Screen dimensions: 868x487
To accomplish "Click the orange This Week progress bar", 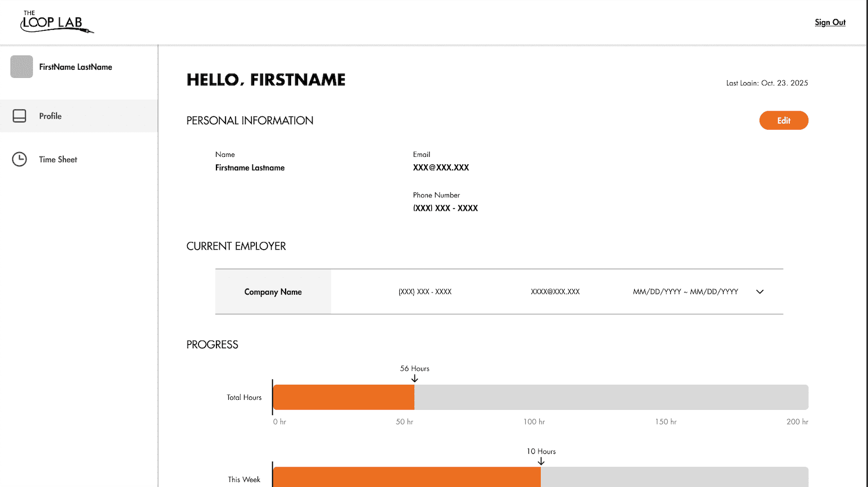I will pyautogui.click(x=406, y=477).
